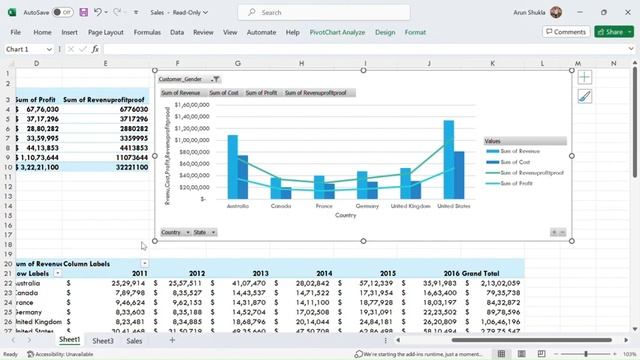Image resolution: width=640 pixels, height=360 pixels.
Task: Click the Sum of Profit field button on chart
Action: pos(261,93)
